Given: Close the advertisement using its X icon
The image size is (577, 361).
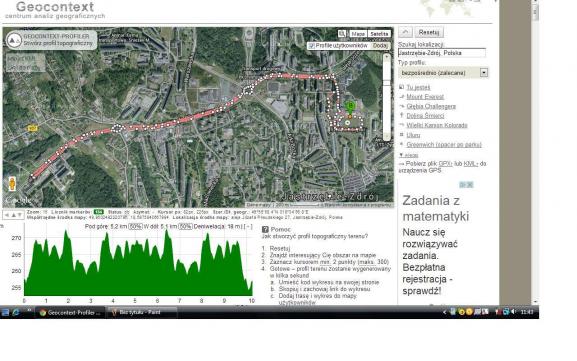Looking at the screenshot, I should [x=470, y=185].
